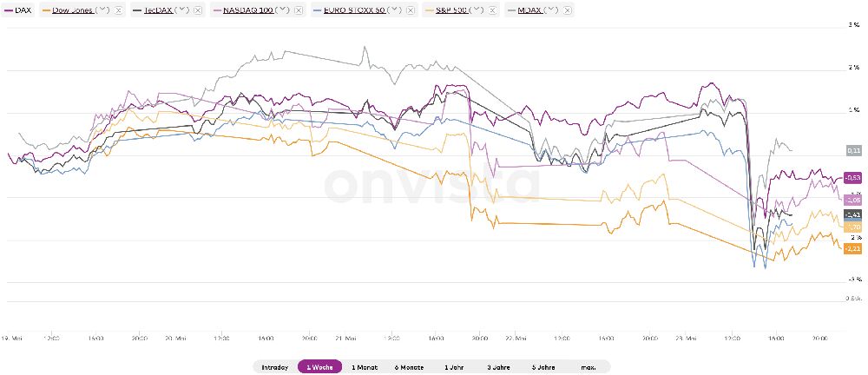The height and width of the screenshot is (375, 868).
Task: Remove TecDAX with its X icon
Action: coord(197,10)
